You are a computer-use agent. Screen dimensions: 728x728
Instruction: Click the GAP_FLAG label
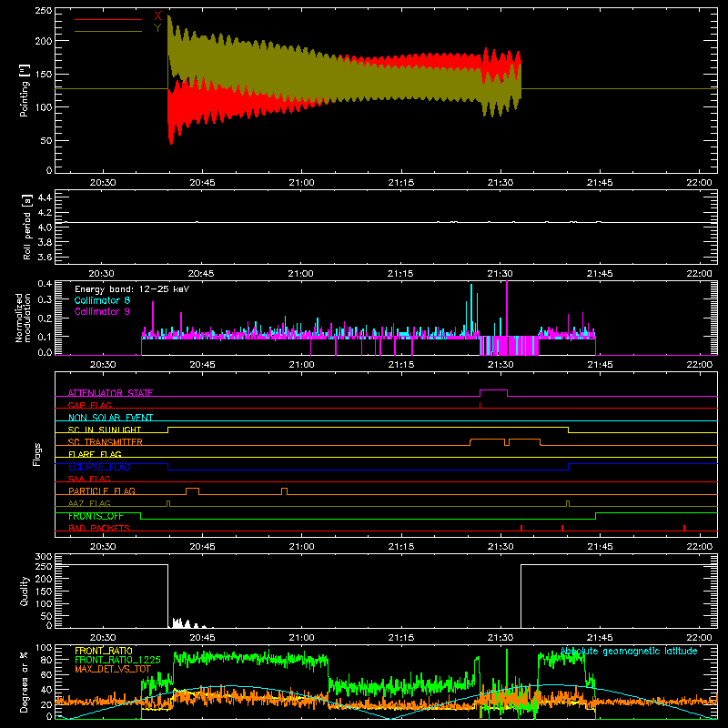[x=89, y=405]
